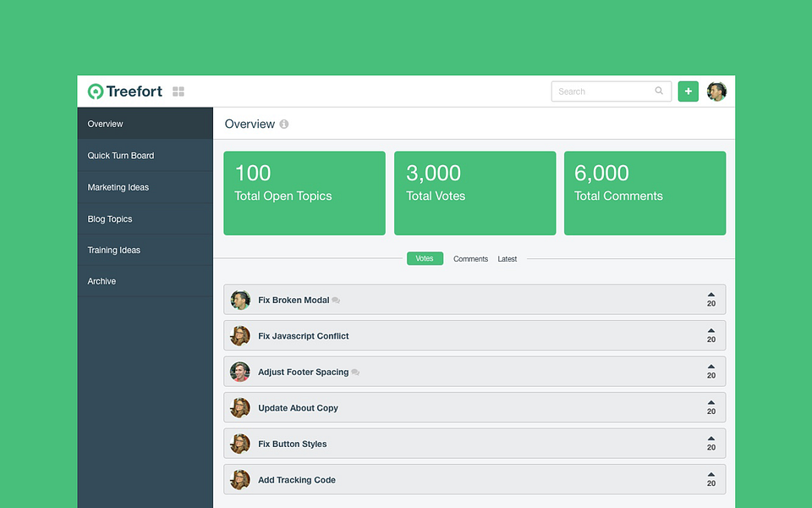This screenshot has height=508, width=812.
Task: Select Overview in the sidebar
Action: [145, 124]
